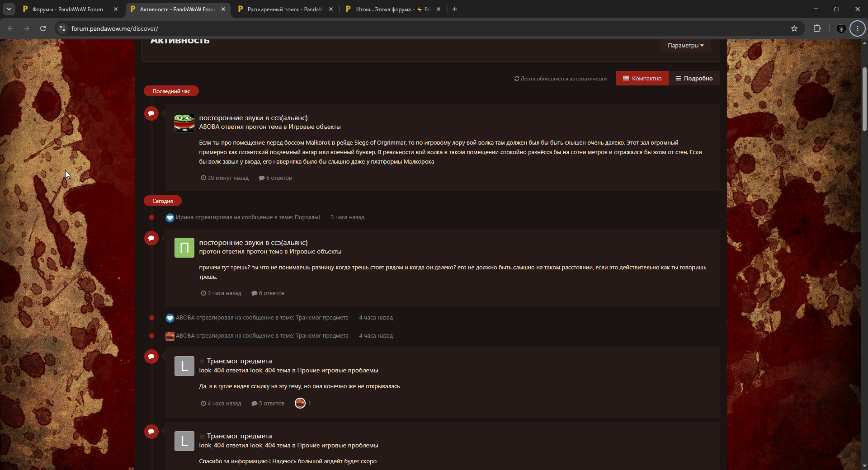Bookmark this page with the star icon
Image resolution: width=868 pixels, height=470 pixels.
(x=794, y=28)
